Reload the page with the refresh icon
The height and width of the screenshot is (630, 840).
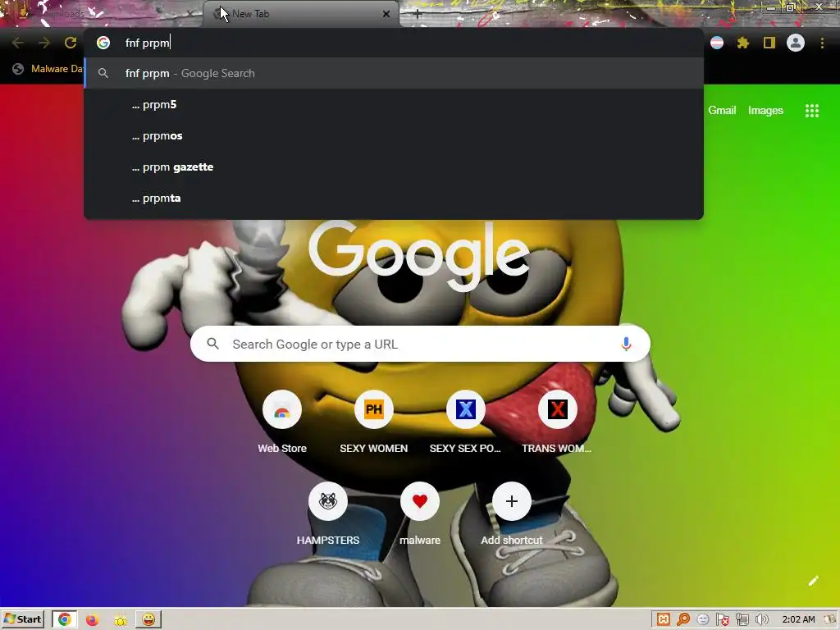coord(71,43)
